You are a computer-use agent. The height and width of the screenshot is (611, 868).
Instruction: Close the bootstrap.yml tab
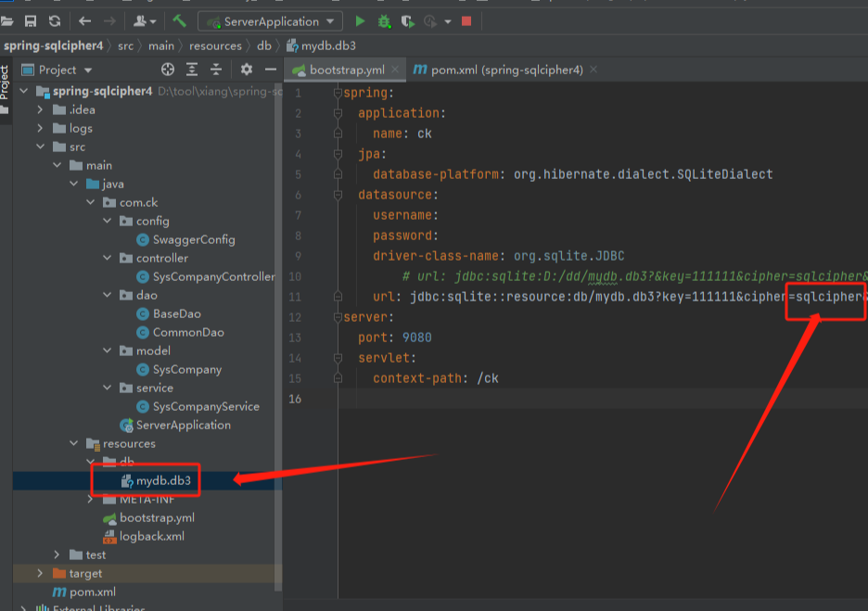(395, 70)
